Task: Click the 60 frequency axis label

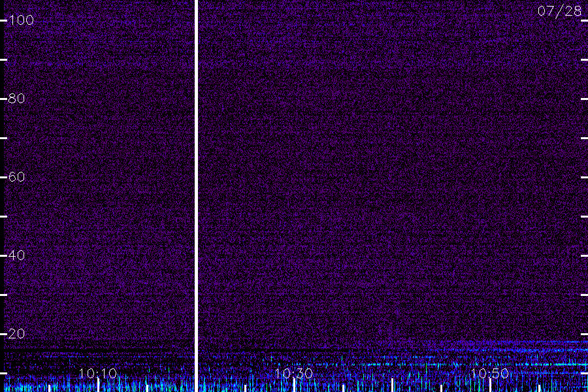Action: [x=16, y=176]
